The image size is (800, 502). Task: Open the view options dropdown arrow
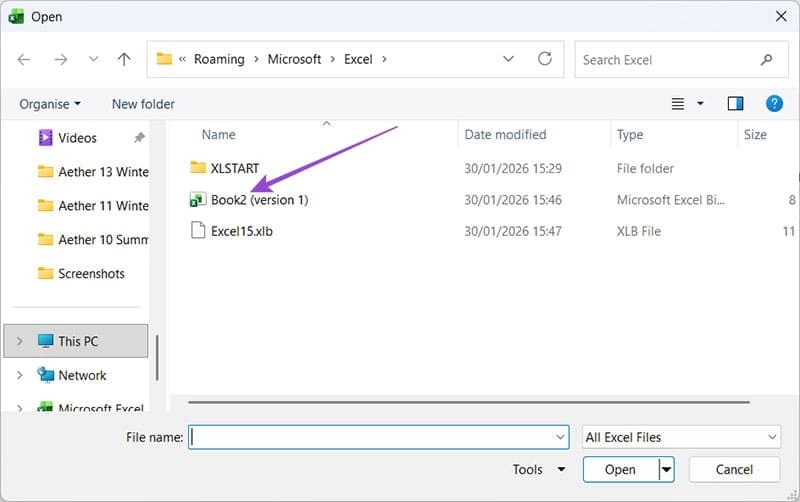[700, 104]
